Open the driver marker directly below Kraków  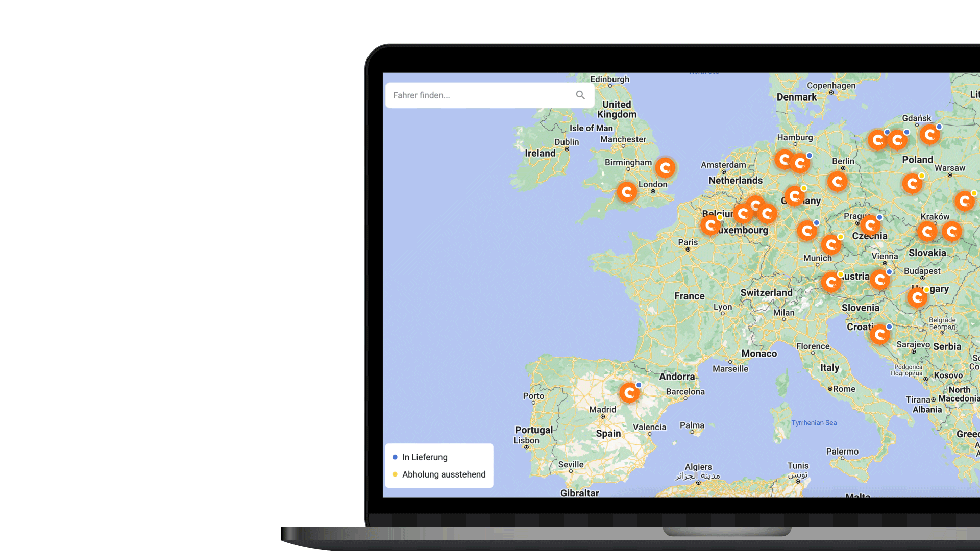(927, 232)
